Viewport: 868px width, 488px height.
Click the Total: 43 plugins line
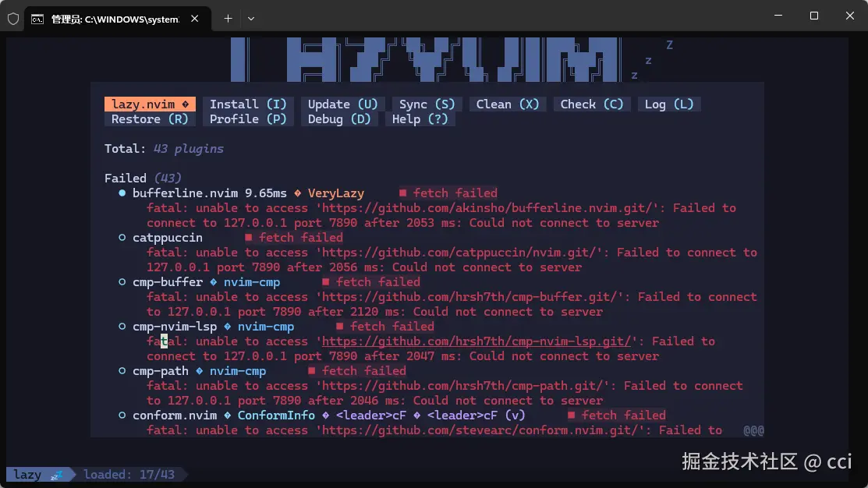pos(164,149)
